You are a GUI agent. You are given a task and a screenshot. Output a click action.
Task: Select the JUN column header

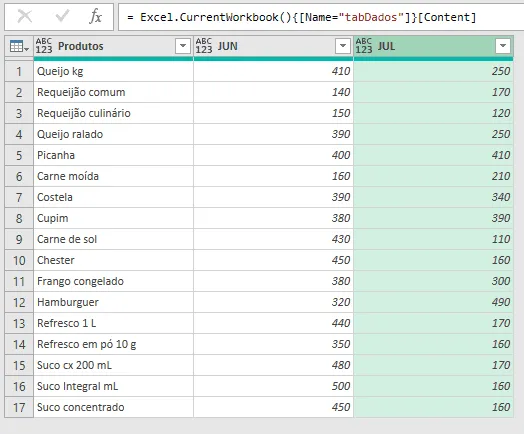tap(273, 46)
